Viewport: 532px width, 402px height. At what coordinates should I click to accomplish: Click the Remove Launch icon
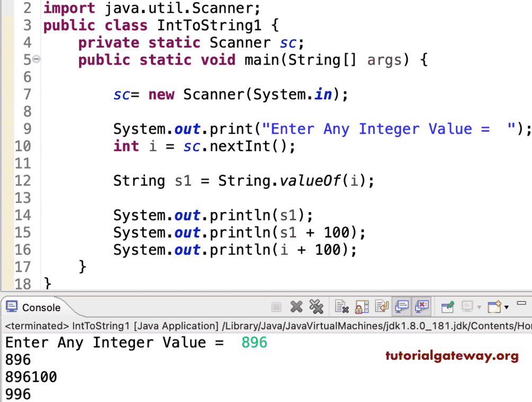click(x=296, y=306)
